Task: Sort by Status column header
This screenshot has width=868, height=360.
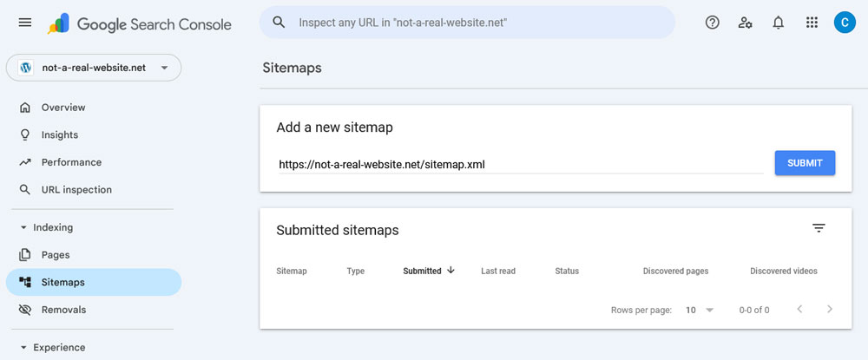Action: click(567, 271)
